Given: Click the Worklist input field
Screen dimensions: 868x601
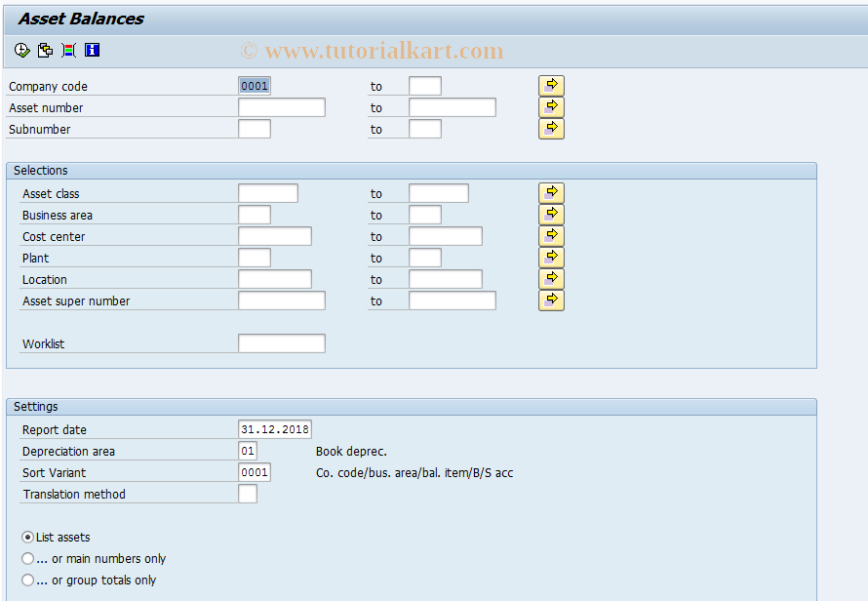Looking at the screenshot, I should click(281, 342).
